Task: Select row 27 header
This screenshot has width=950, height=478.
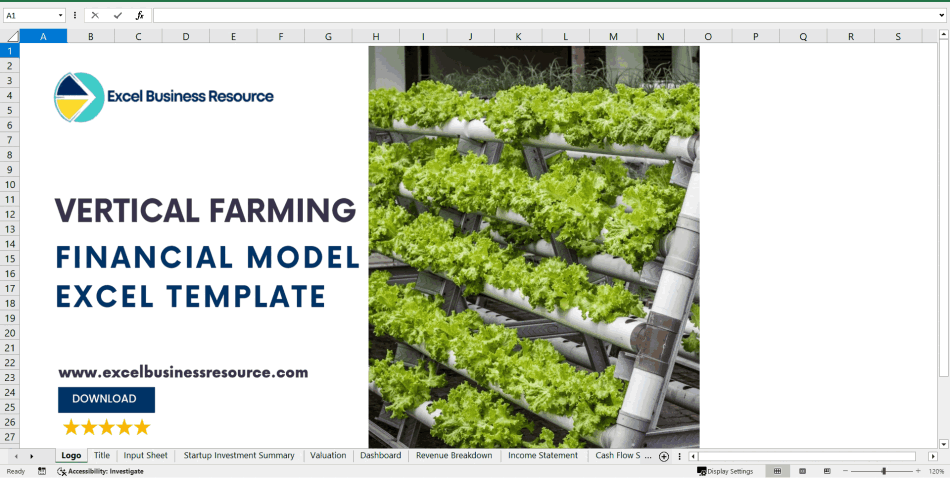Action: 10,437
